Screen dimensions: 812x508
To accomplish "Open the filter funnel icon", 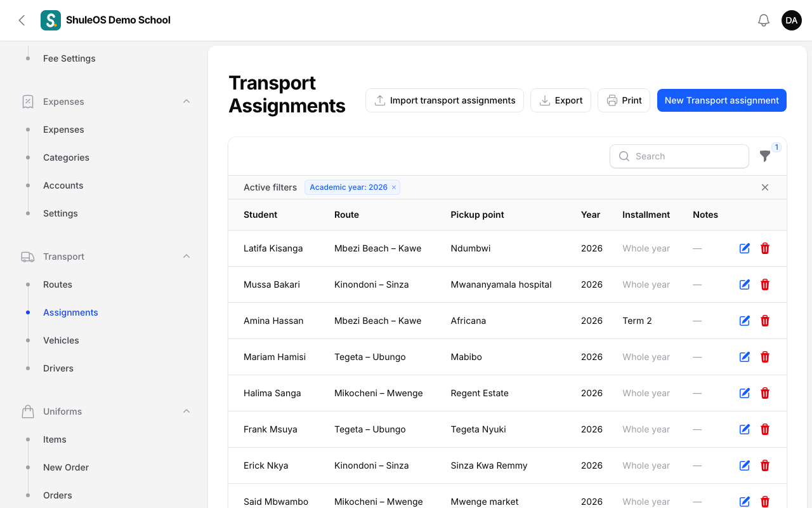I will tap(765, 156).
